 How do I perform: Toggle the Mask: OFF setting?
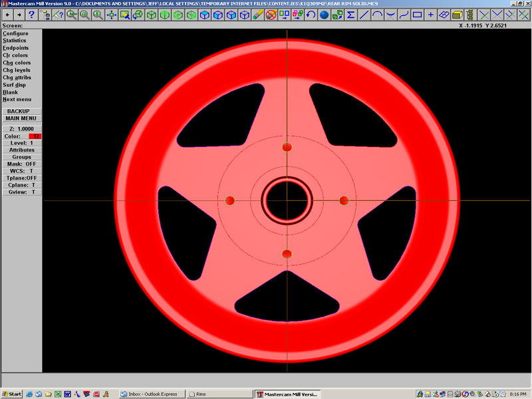[22, 164]
